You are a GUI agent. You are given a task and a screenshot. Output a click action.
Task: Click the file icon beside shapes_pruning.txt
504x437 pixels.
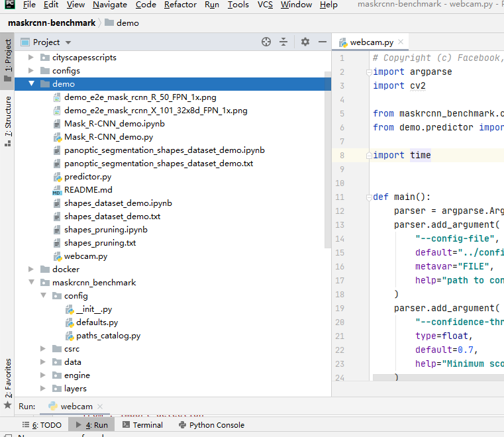(x=57, y=243)
